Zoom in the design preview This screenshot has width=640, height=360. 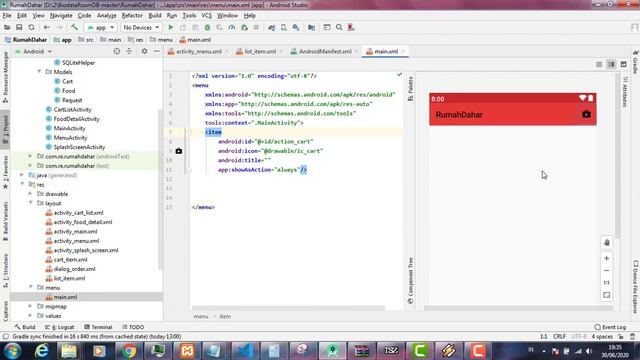[607, 258]
